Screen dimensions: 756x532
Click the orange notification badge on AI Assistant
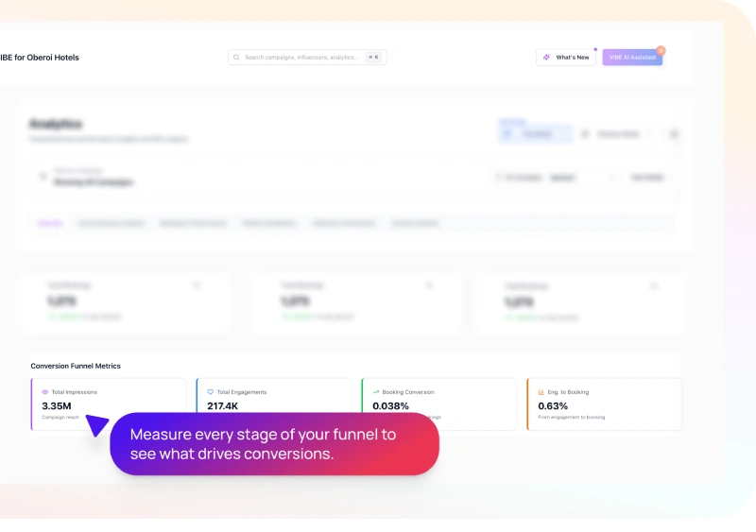click(661, 50)
